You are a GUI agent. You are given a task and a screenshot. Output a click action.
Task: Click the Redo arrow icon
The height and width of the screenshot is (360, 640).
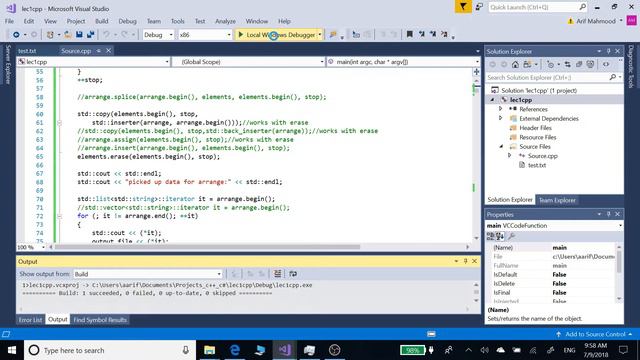(124, 35)
